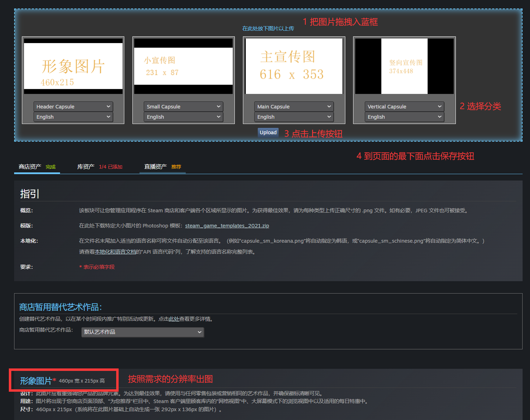Select the 小宣传图 231x87 thumbnail
The height and width of the screenshot is (420, 530).
tap(183, 66)
